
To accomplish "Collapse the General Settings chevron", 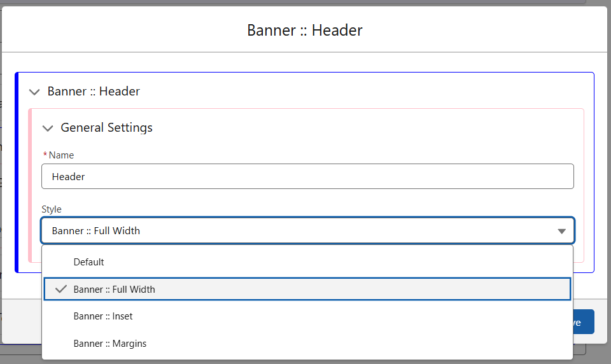I will (48, 128).
